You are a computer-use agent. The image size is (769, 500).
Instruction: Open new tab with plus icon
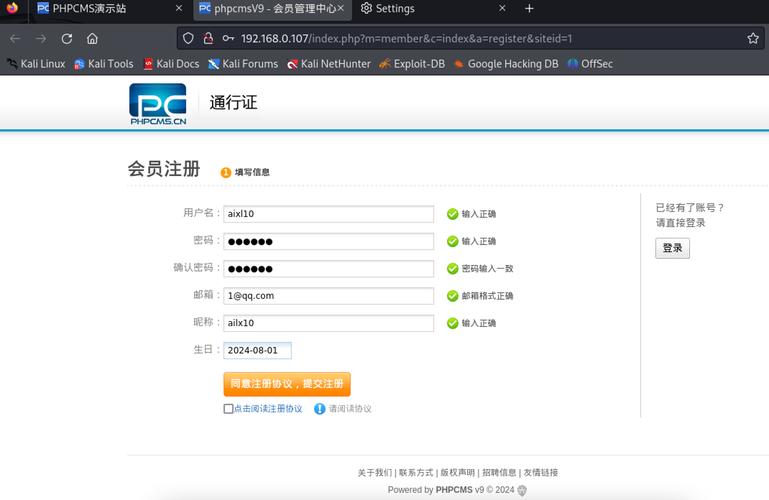click(x=529, y=9)
